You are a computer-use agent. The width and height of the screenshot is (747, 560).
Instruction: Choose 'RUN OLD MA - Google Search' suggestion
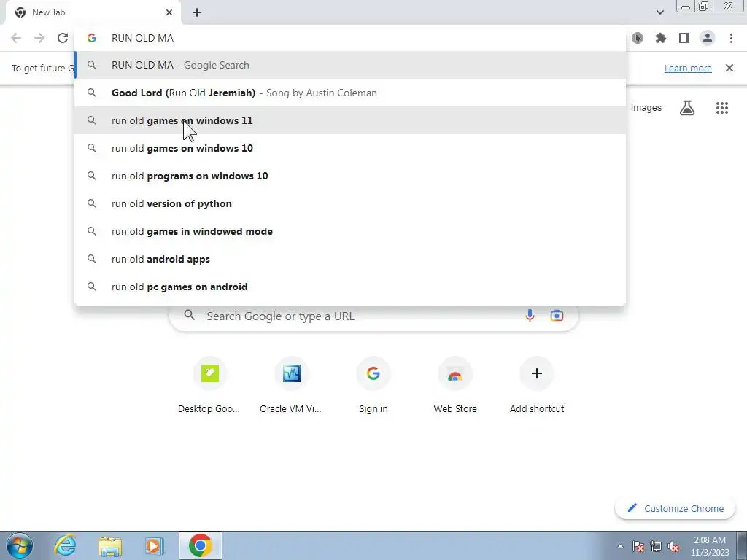(x=350, y=65)
